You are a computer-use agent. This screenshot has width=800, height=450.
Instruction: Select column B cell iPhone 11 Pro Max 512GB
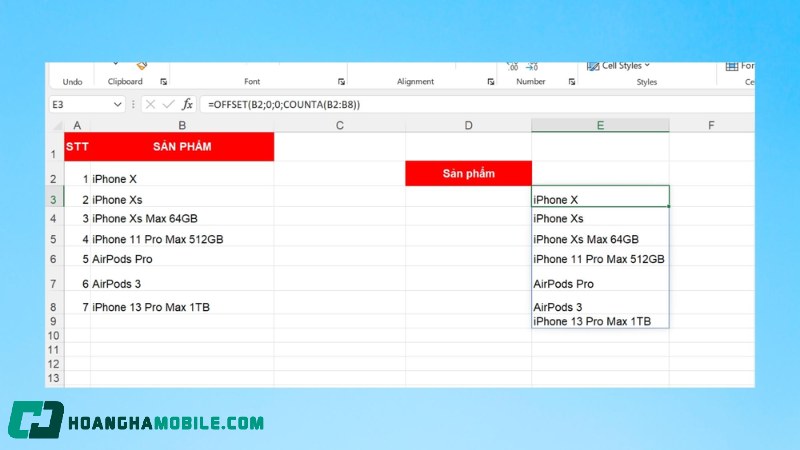point(182,236)
